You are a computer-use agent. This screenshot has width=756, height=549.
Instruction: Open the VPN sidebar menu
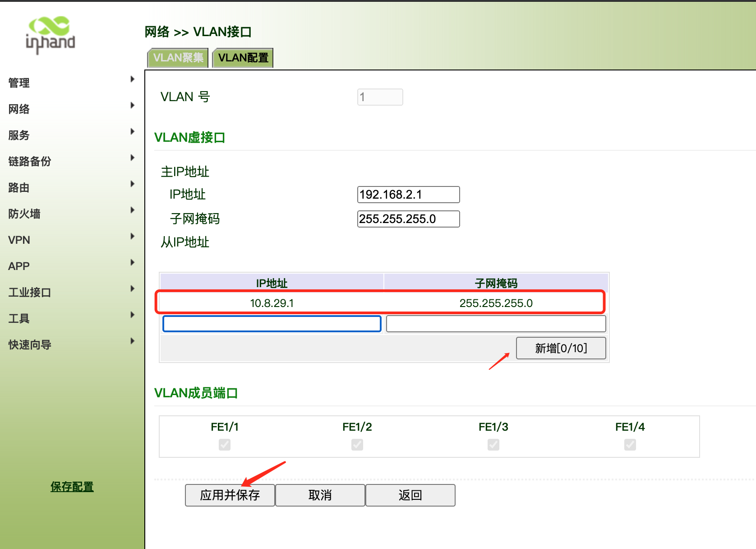pyautogui.click(x=19, y=240)
